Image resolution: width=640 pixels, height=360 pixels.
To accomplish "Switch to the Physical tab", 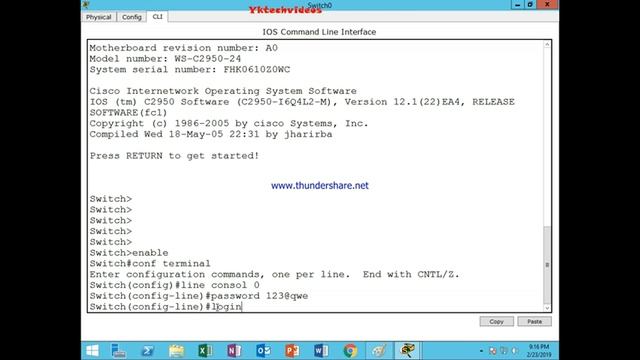I will point(98,17).
